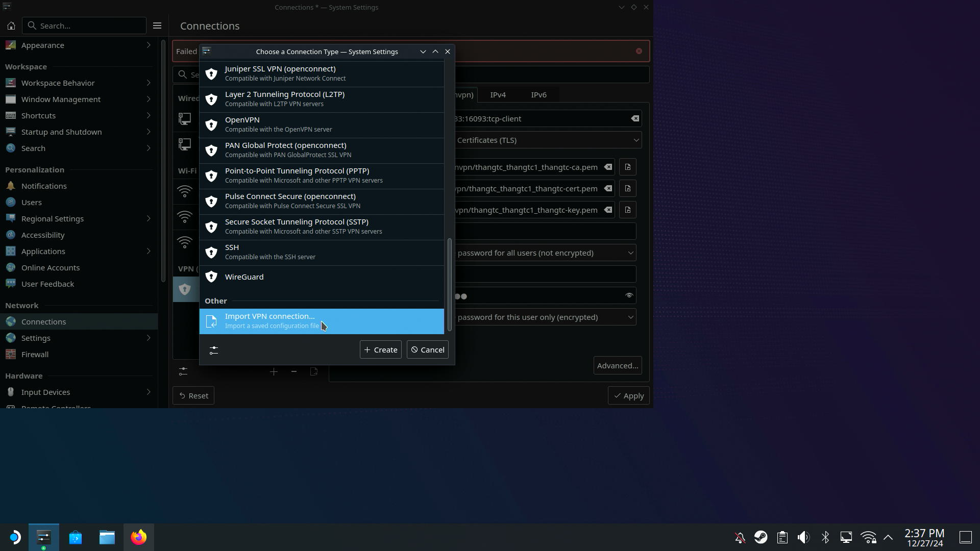Image resolution: width=980 pixels, height=551 pixels.
Task: Clear the gateway tcp-client field
Action: 634,118
